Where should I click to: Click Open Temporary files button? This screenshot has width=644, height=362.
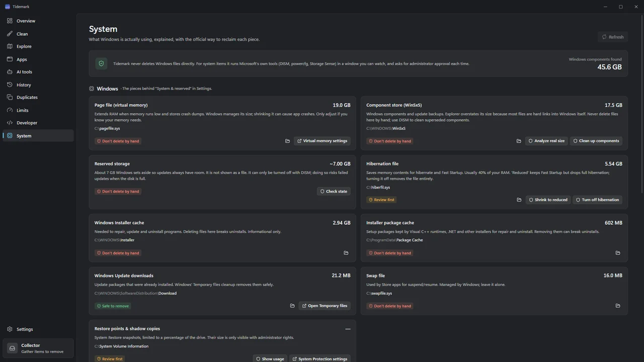point(325,306)
